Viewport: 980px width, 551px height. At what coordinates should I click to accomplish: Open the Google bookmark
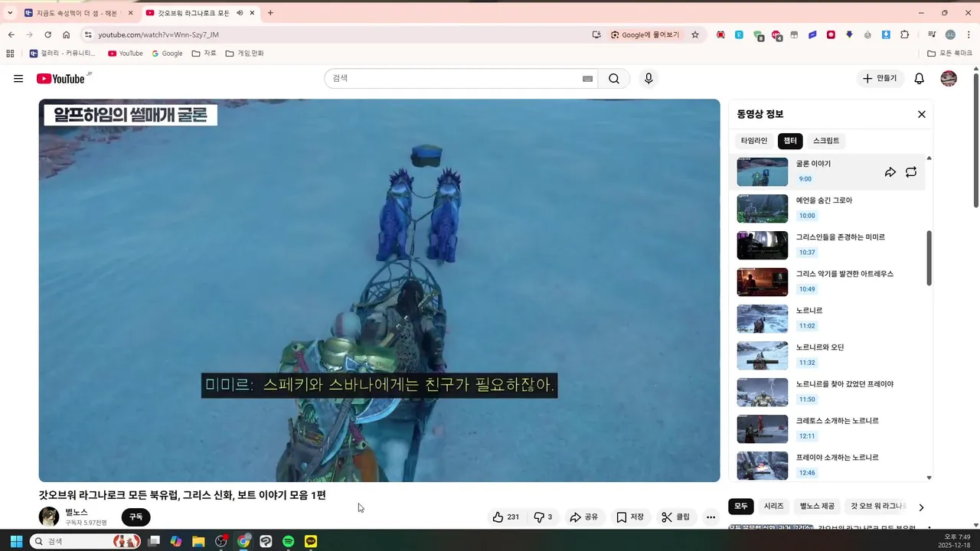coord(167,54)
